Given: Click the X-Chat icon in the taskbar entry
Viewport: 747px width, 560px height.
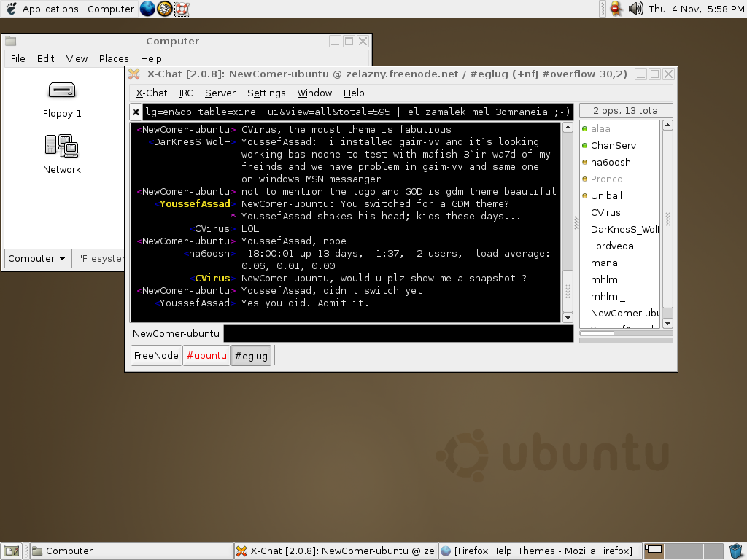Looking at the screenshot, I should [x=241, y=551].
